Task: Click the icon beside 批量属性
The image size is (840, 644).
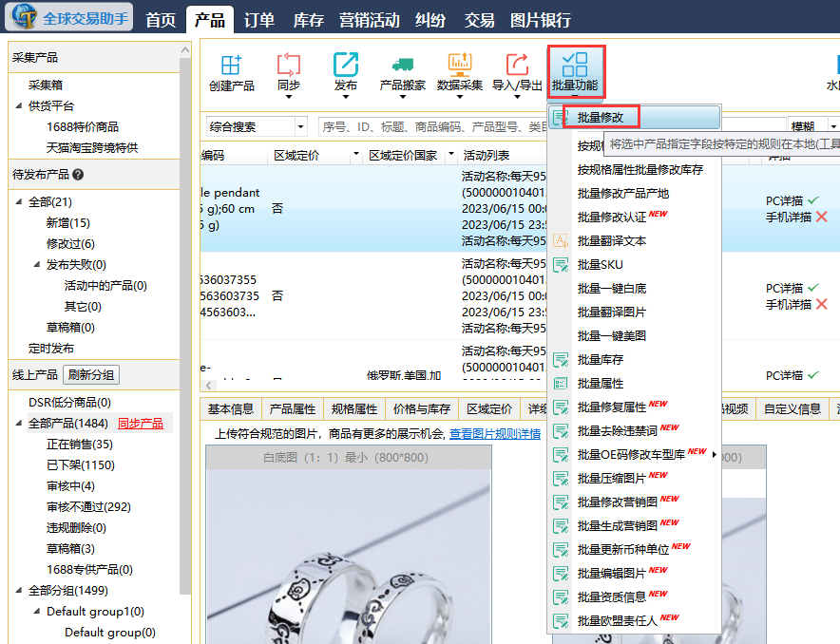Action: tap(561, 384)
